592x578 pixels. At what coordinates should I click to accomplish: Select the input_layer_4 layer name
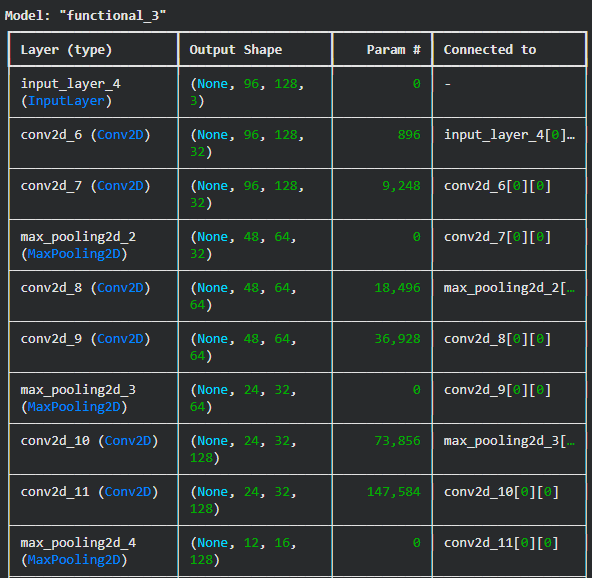(x=71, y=84)
